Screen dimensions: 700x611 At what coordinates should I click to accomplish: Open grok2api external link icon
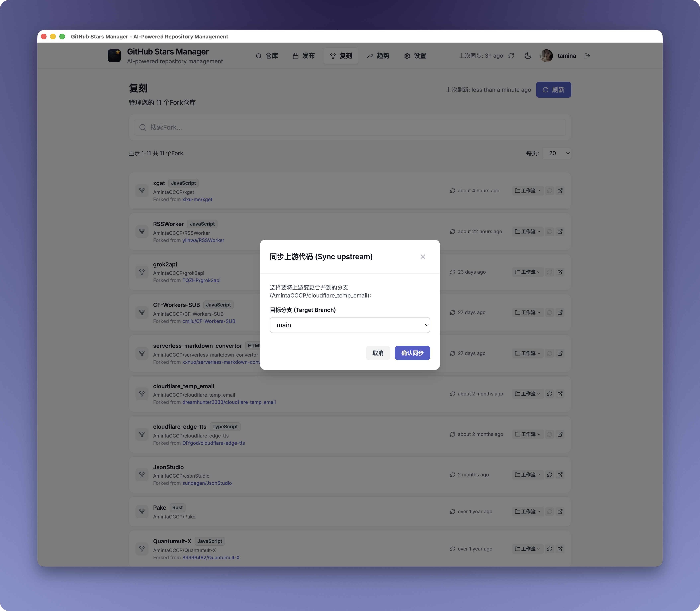(560, 272)
